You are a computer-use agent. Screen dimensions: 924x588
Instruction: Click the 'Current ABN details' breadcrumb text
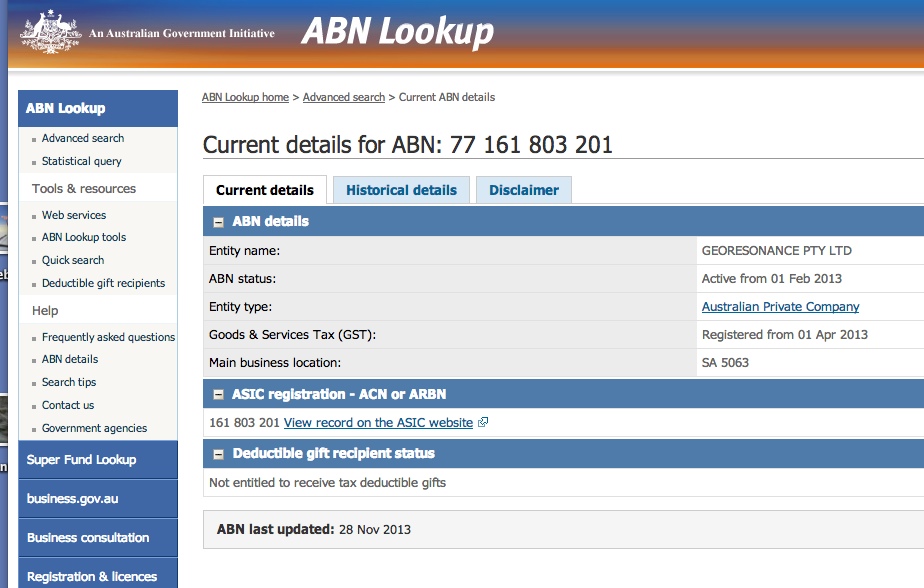point(447,97)
